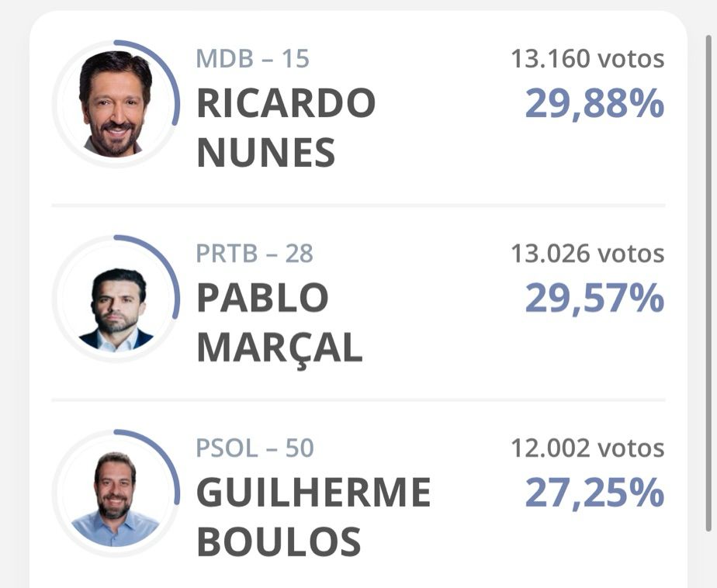
Task: Click the 13.160 votos count
Action: (x=587, y=59)
